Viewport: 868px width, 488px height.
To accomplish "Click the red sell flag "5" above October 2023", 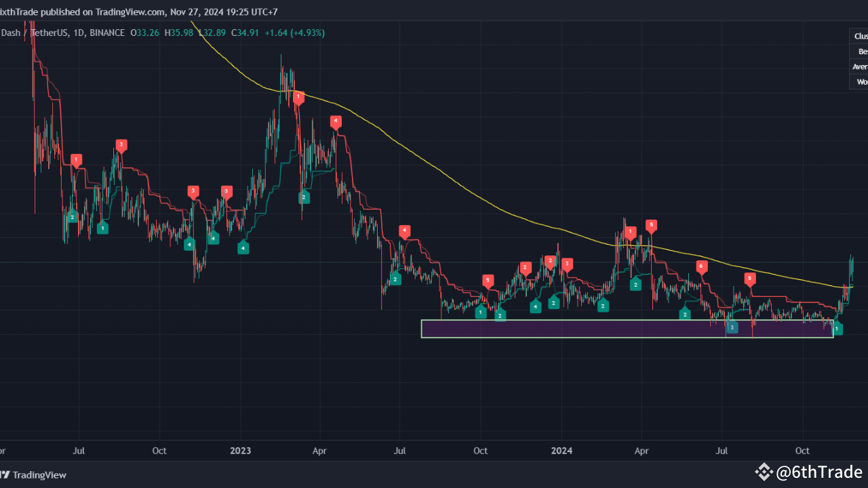I will coord(488,279).
